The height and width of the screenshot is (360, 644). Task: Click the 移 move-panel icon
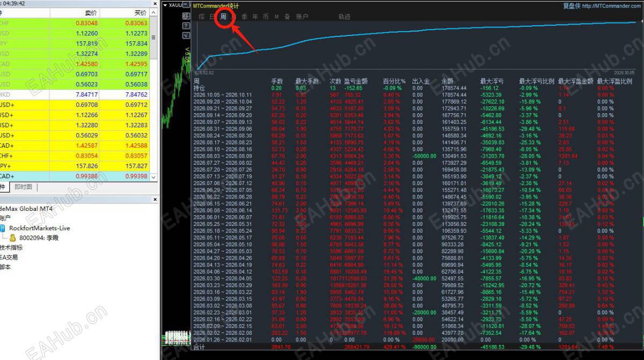[186, 16]
